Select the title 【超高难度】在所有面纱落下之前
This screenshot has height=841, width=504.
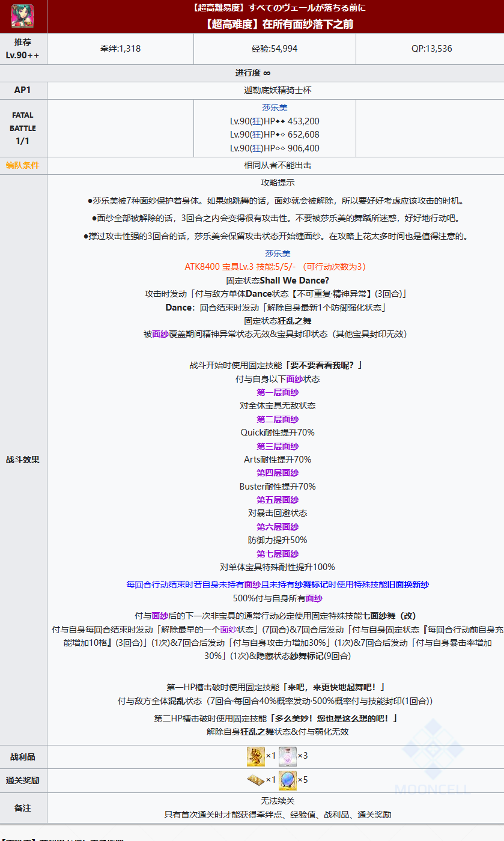[x=278, y=24]
